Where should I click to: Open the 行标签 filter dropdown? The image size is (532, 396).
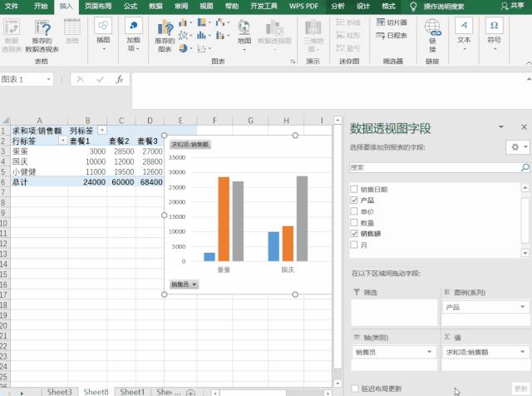63,141
